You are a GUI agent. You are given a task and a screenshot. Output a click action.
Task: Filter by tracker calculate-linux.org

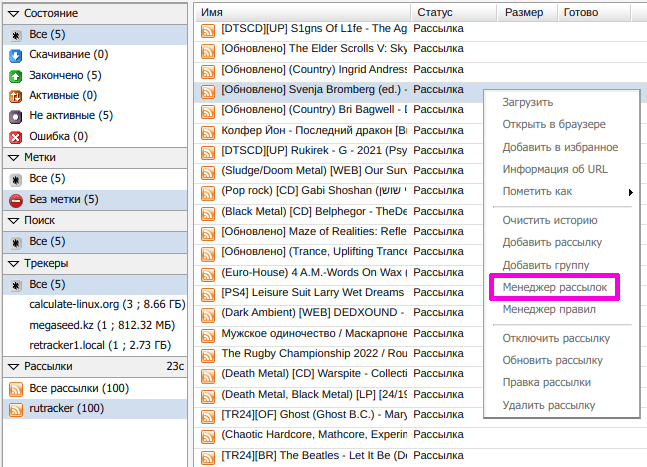click(x=107, y=304)
